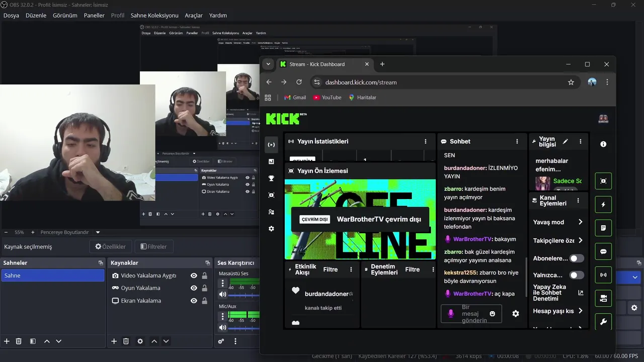Open source properties gear in Kaynaklar toolbar
644x362 pixels.
[x=140, y=341]
